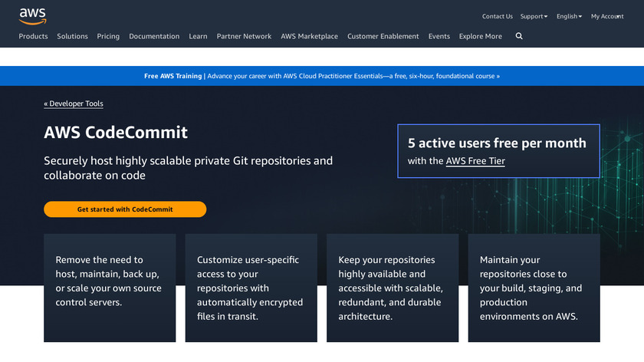
Task: Expand the My Account dropdown
Action: [x=607, y=16]
